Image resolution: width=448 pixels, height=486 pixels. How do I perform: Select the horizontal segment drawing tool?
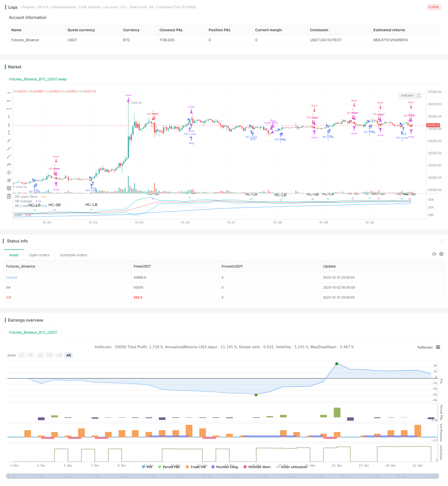(x=9, y=109)
